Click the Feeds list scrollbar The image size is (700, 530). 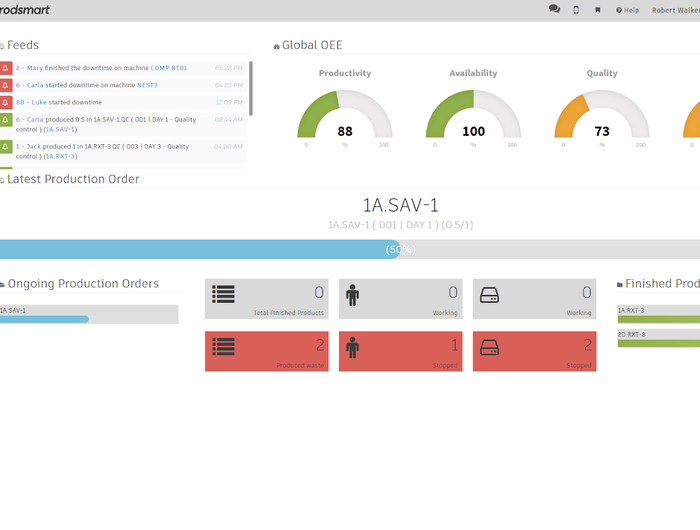(x=251, y=88)
